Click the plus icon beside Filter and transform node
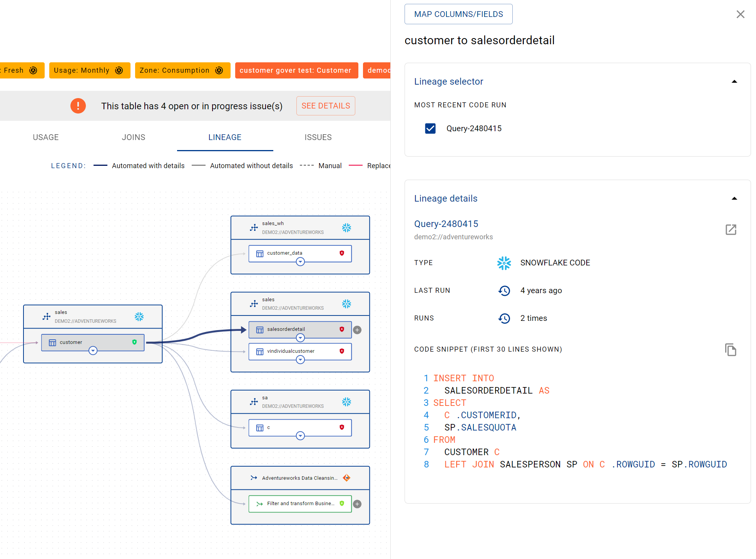 click(357, 504)
